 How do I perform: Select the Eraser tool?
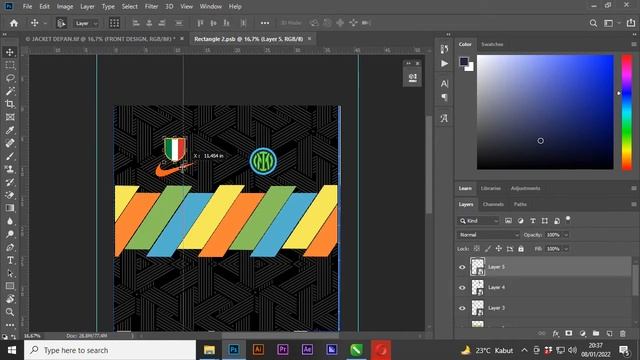coord(10,195)
